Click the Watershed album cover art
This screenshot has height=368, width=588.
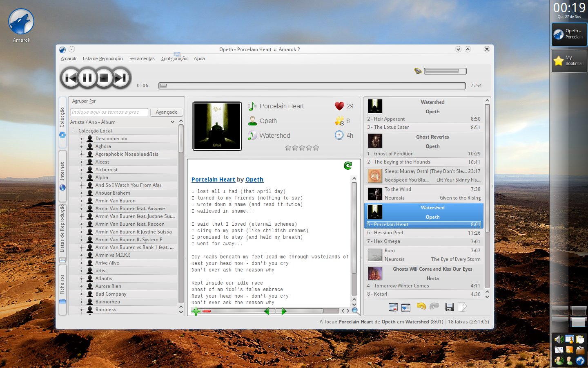click(x=217, y=126)
